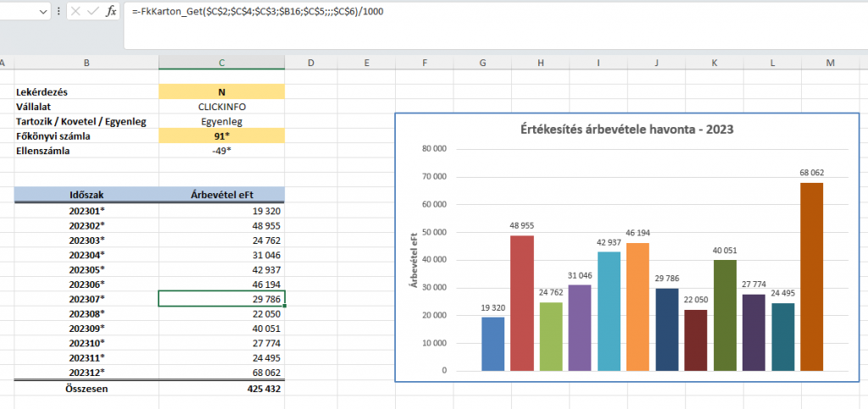
Task: Select column M header
Action: pyautogui.click(x=830, y=63)
